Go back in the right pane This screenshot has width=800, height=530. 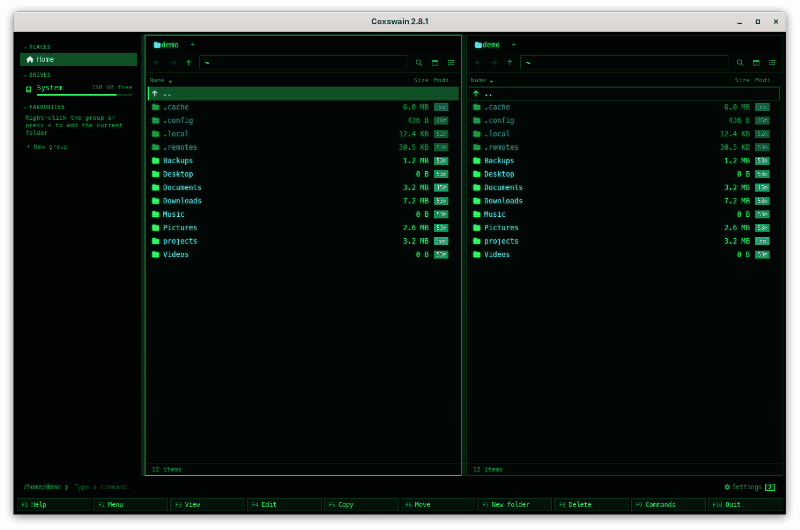click(478, 63)
